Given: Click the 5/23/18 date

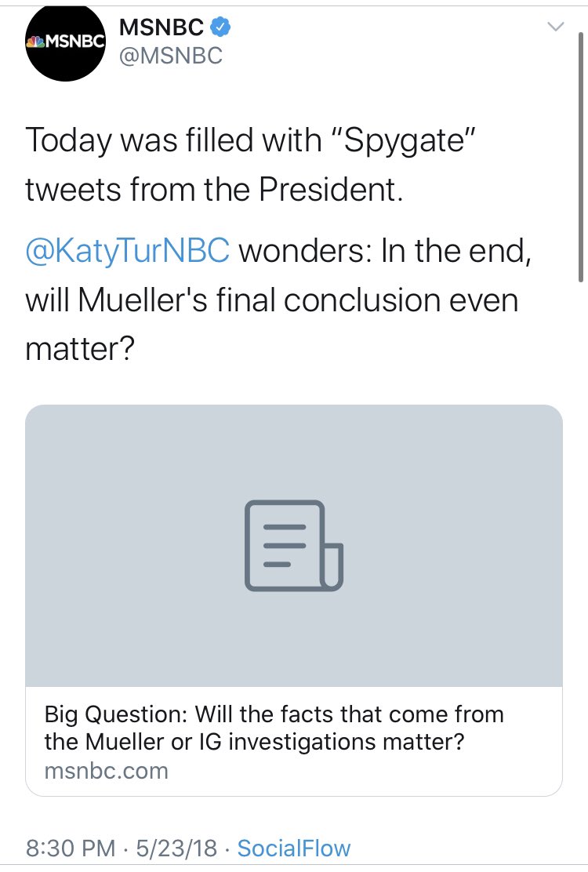Looking at the screenshot, I should pos(176,848).
